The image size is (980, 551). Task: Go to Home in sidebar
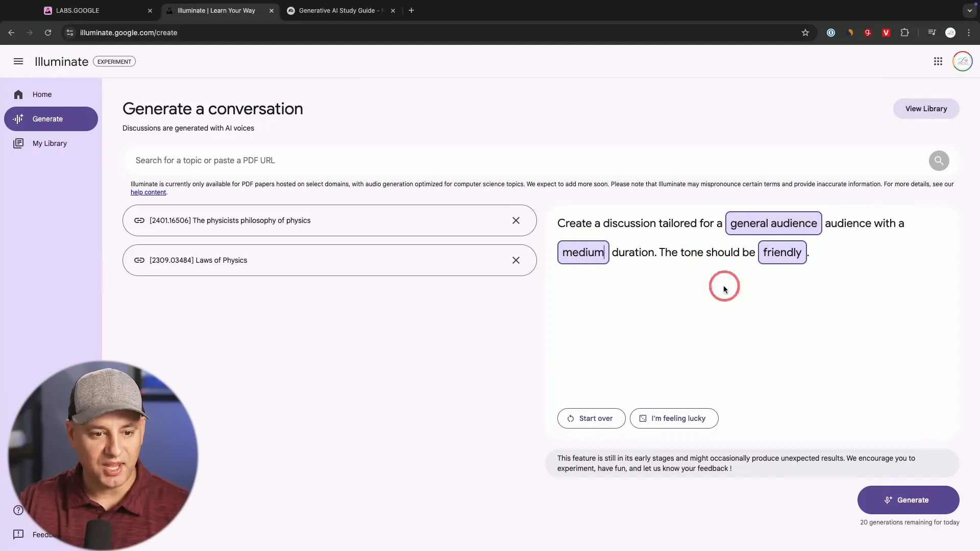pos(51,94)
